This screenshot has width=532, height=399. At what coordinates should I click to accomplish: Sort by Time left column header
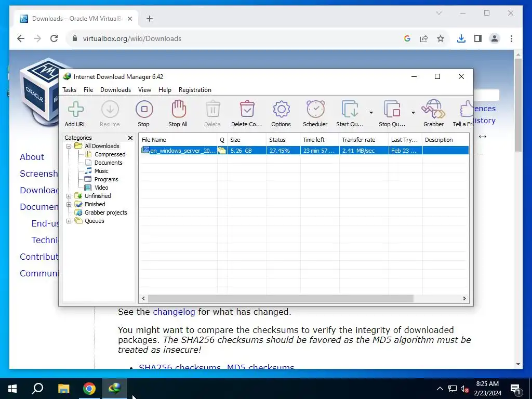(320, 140)
